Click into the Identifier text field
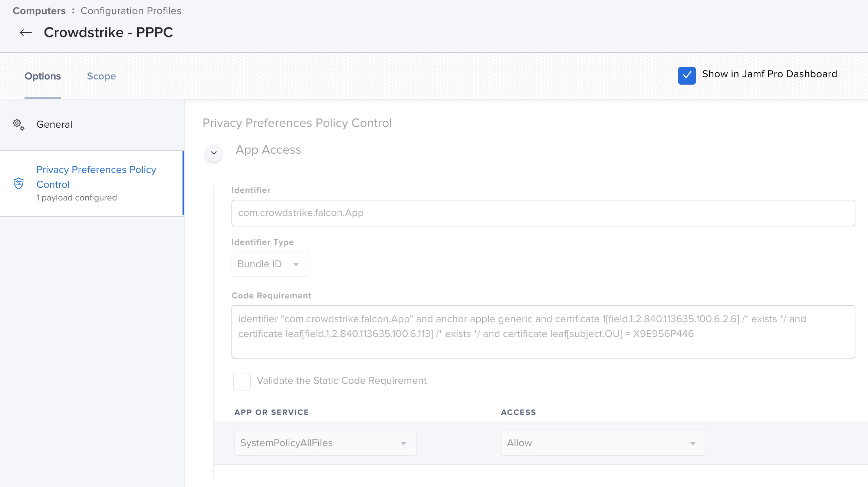 coord(543,213)
